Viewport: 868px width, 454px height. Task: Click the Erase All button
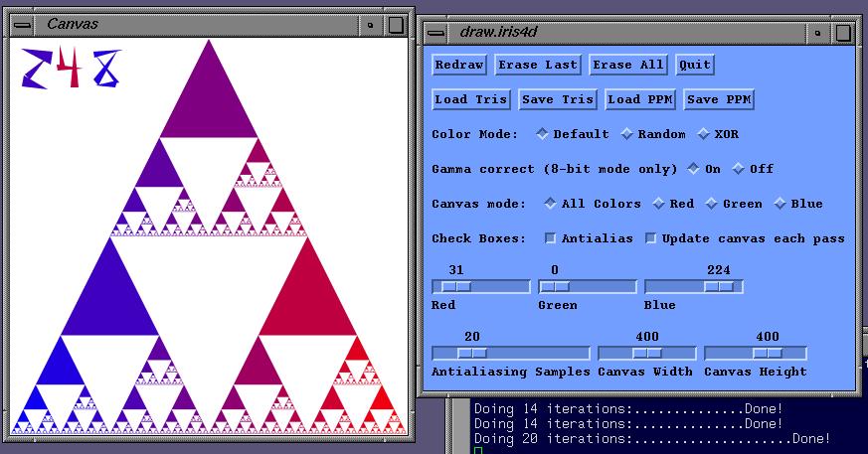pos(627,65)
